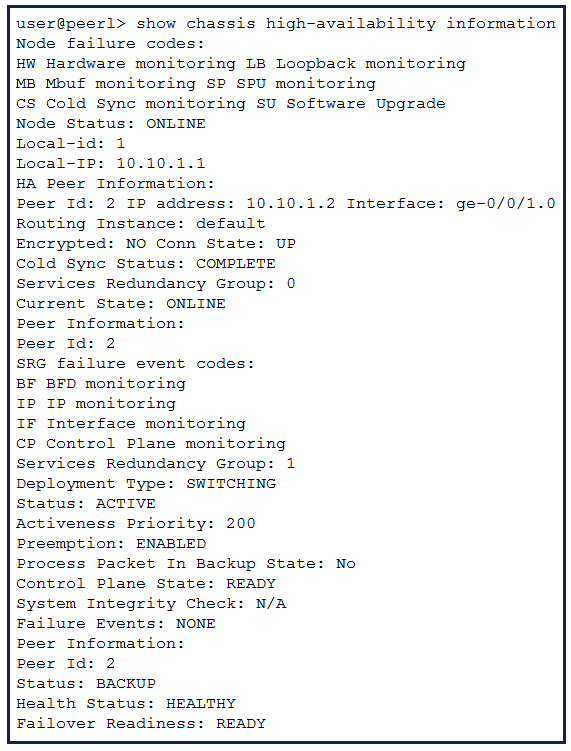Click 'Services Redundancy Group: 0' line
571x751 pixels.
coord(156,284)
